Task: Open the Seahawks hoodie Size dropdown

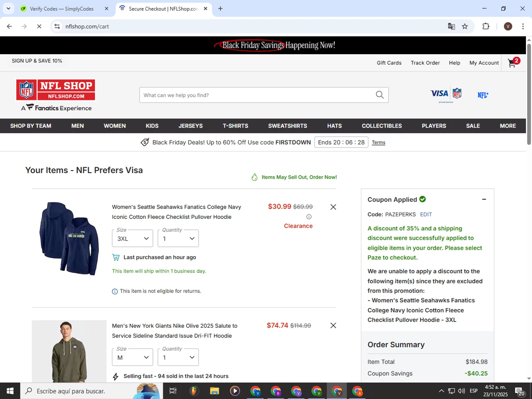Action: 132,238
